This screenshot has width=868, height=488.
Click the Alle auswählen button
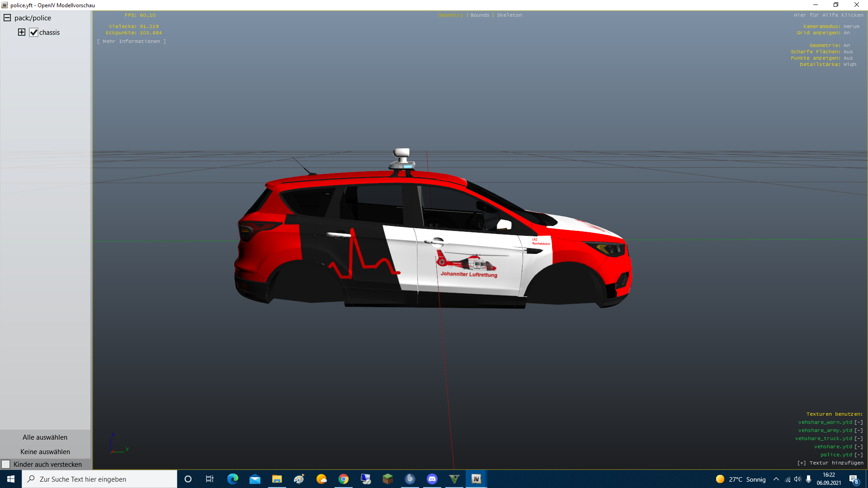[x=45, y=437]
